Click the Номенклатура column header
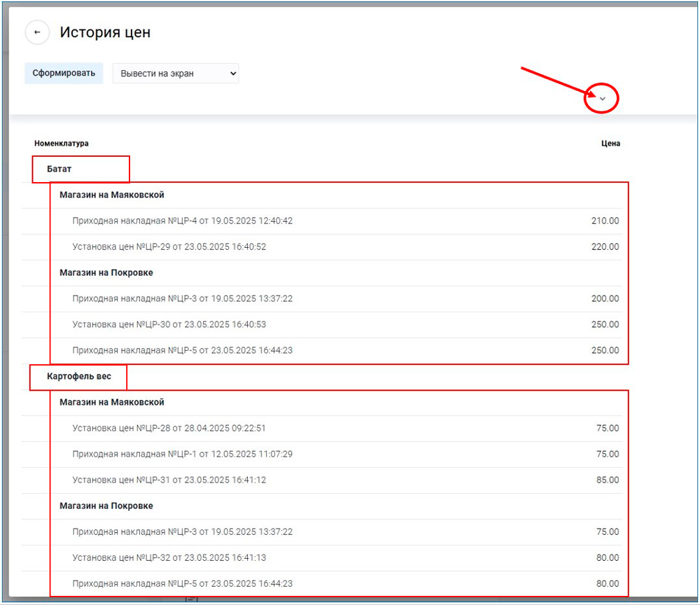Screen dimensions: 700x605 click(62, 144)
